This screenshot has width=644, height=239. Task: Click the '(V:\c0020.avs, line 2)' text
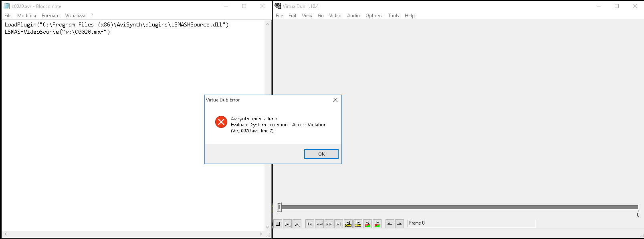click(252, 131)
